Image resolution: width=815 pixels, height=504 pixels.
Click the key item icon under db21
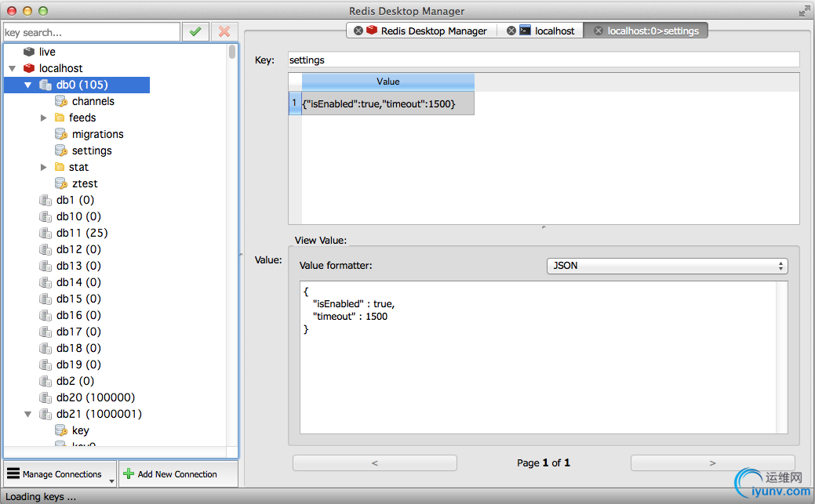tap(61, 430)
